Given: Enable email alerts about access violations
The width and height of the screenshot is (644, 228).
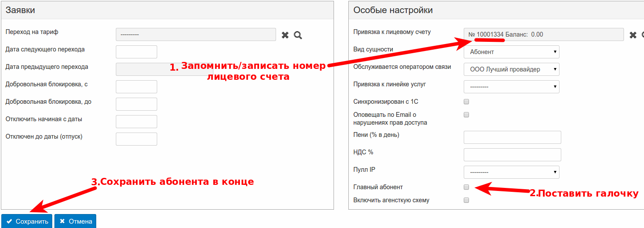Looking at the screenshot, I should pyautogui.click(x=466, y=115).
